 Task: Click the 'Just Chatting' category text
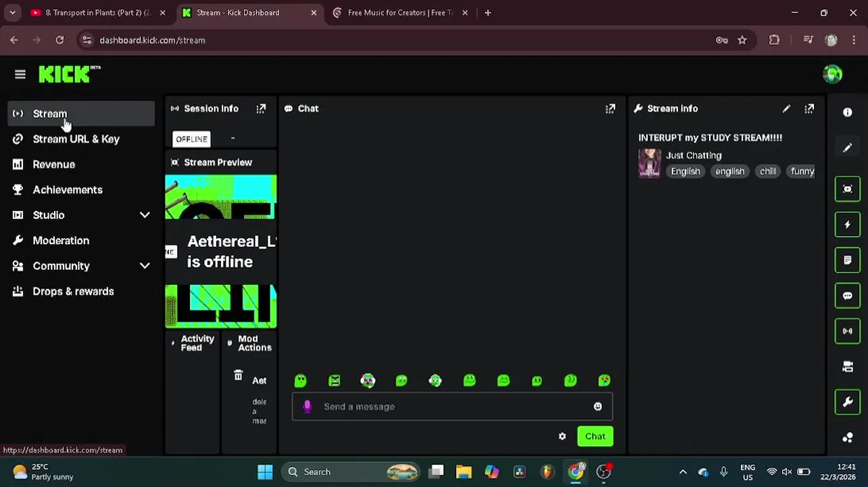point(694,156)
